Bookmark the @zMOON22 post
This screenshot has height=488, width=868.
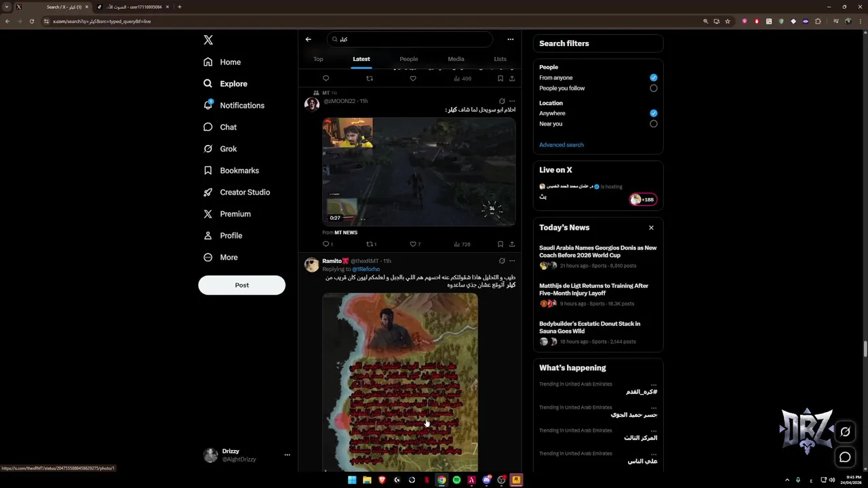(x=500, y=244)
